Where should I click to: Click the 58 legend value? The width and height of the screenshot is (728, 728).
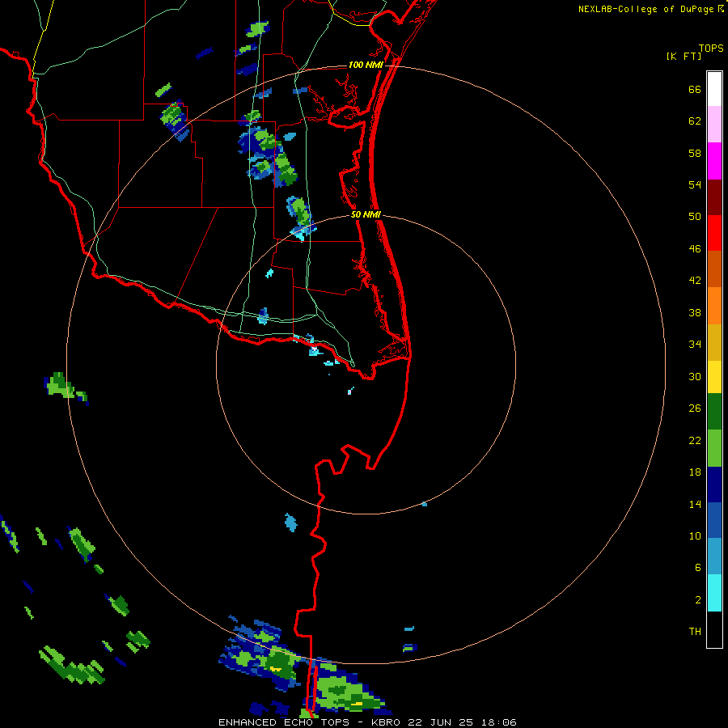[695, 153]
